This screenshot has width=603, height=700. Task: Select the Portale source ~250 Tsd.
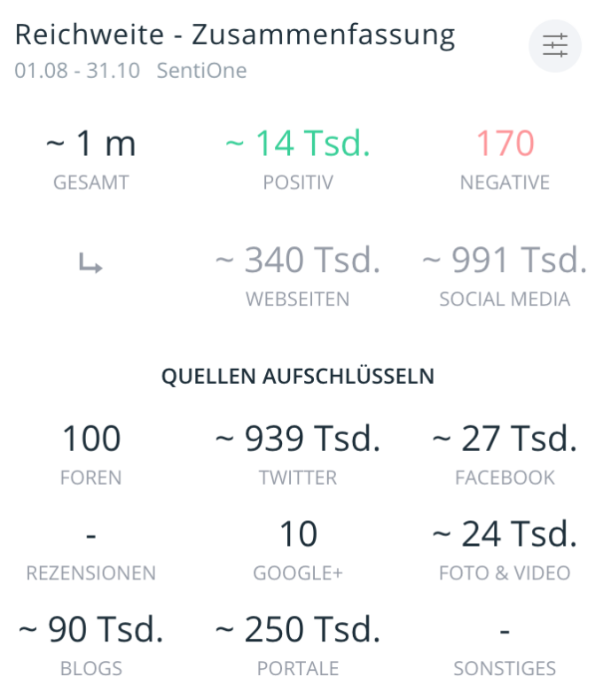[298, 630]
